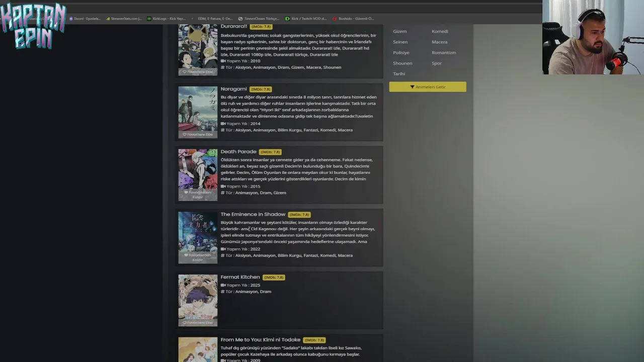Click the camera icon next to Yapım Yılı 2014
The height and width of the screenshot is (362, 644).
tap(223, 124)
